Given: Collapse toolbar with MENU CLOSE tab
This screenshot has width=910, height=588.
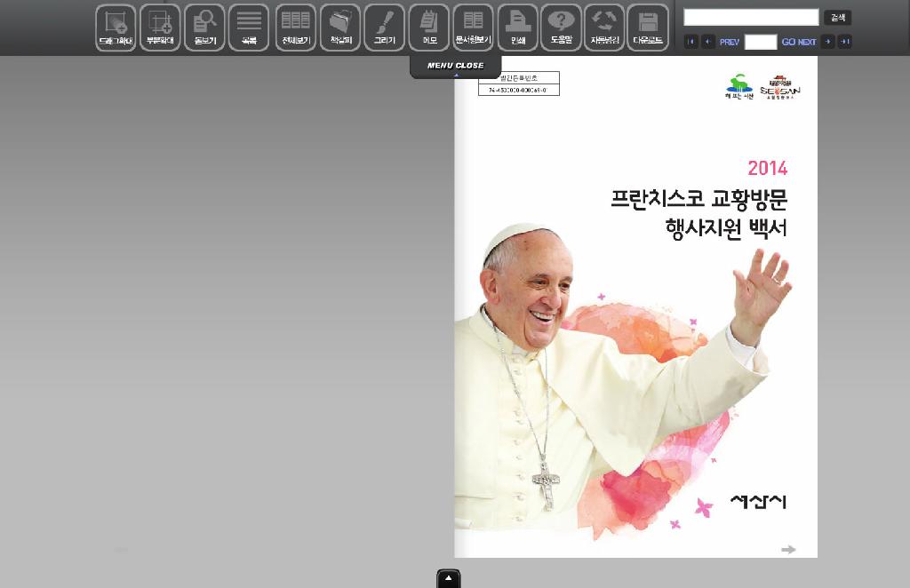Looking at the screenshot, I should coord(455,67).
